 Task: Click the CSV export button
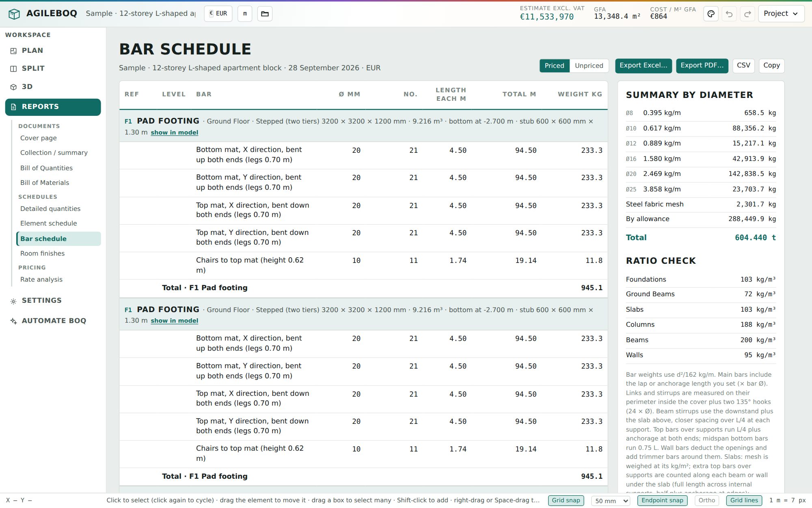pyautogui.click(x=743, y=66)
